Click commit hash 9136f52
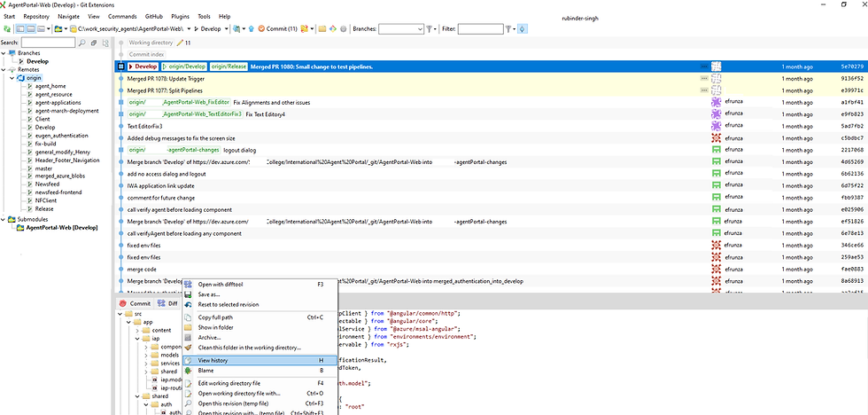 (x=852, y=79)
